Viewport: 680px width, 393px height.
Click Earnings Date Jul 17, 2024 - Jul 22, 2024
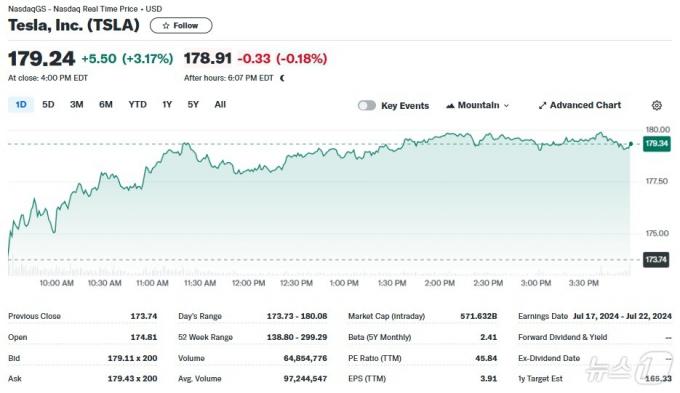[x=622, y=316]
